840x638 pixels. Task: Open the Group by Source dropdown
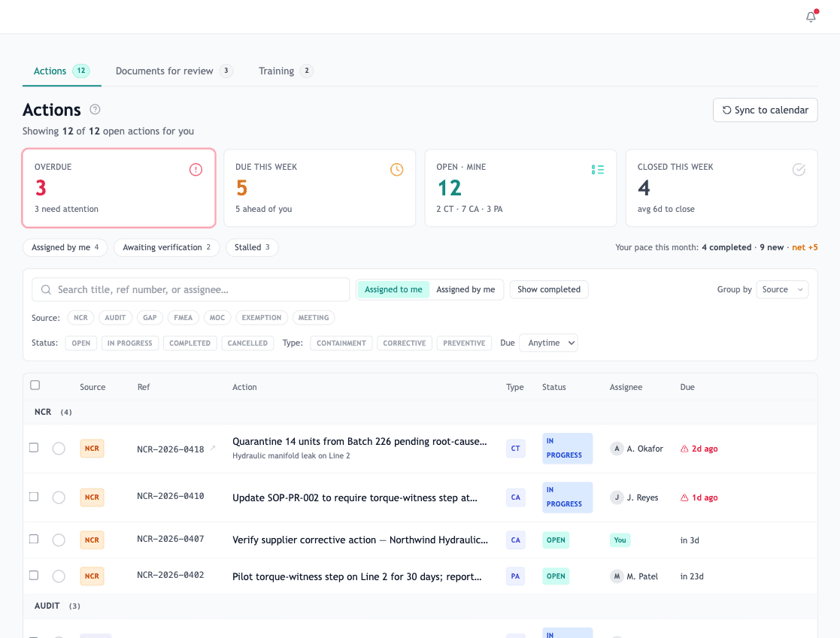(x=782, y=289)
